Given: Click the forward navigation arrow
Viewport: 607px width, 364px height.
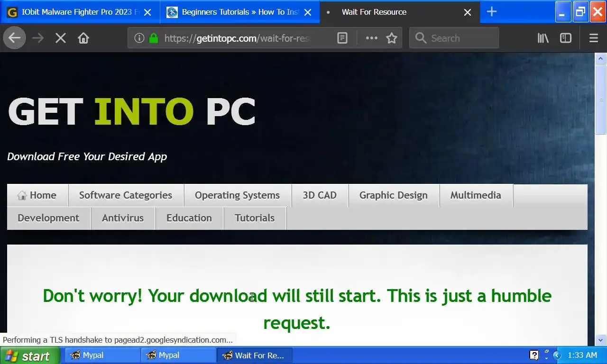Looking at the screenshot, I should (x=37, y=38).
